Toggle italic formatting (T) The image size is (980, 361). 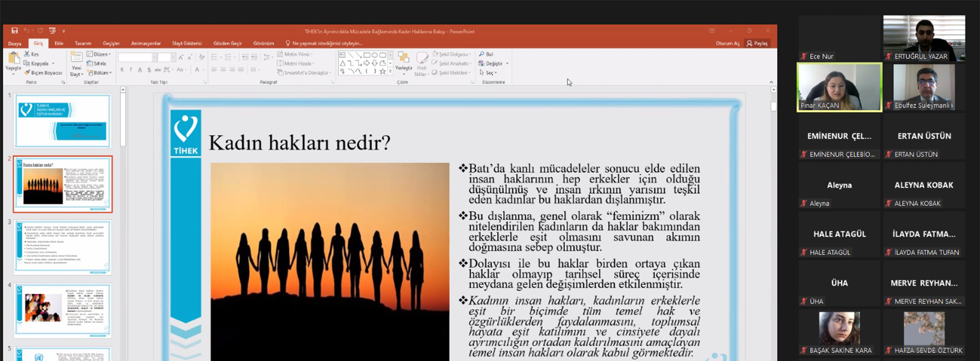131,70
